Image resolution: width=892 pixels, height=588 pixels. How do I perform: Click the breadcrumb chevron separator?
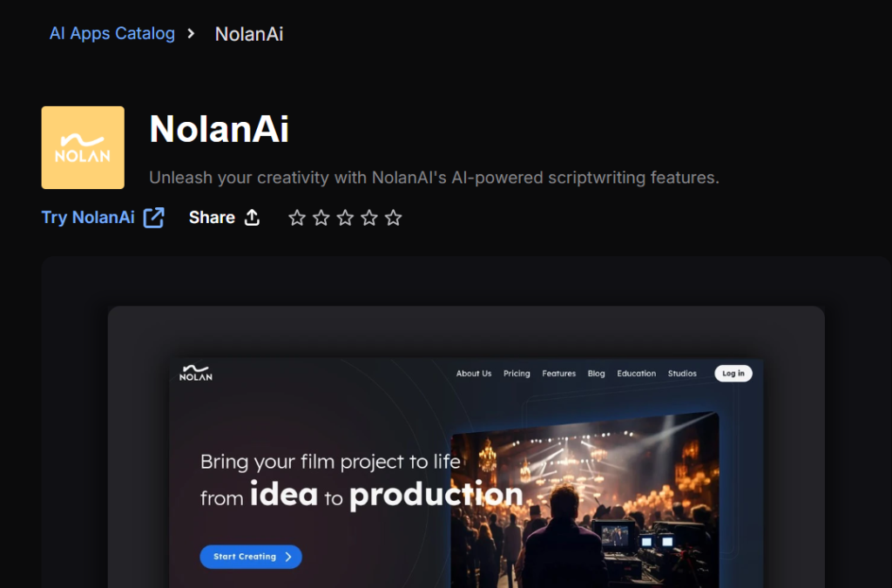(191, 34)
